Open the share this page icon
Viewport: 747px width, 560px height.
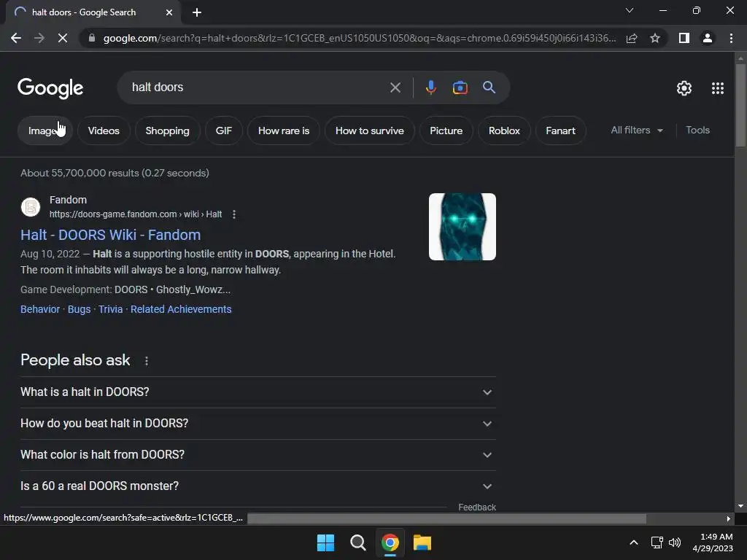click(632, 38)
